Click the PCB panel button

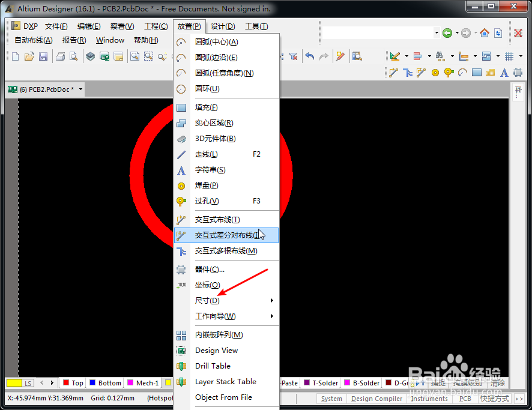point(465,399)
